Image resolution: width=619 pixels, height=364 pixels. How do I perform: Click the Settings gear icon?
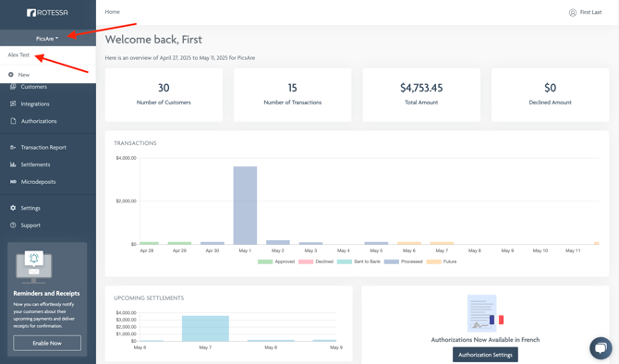13,208
